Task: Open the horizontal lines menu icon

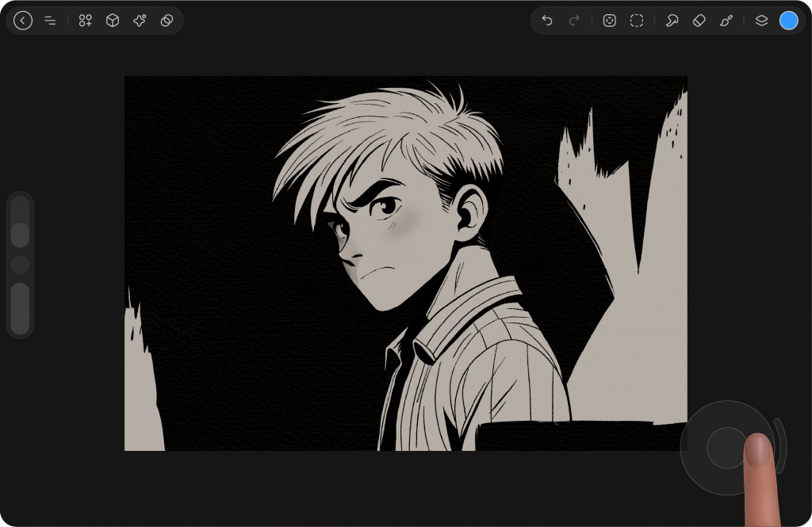Action: [x=50, y=21]
